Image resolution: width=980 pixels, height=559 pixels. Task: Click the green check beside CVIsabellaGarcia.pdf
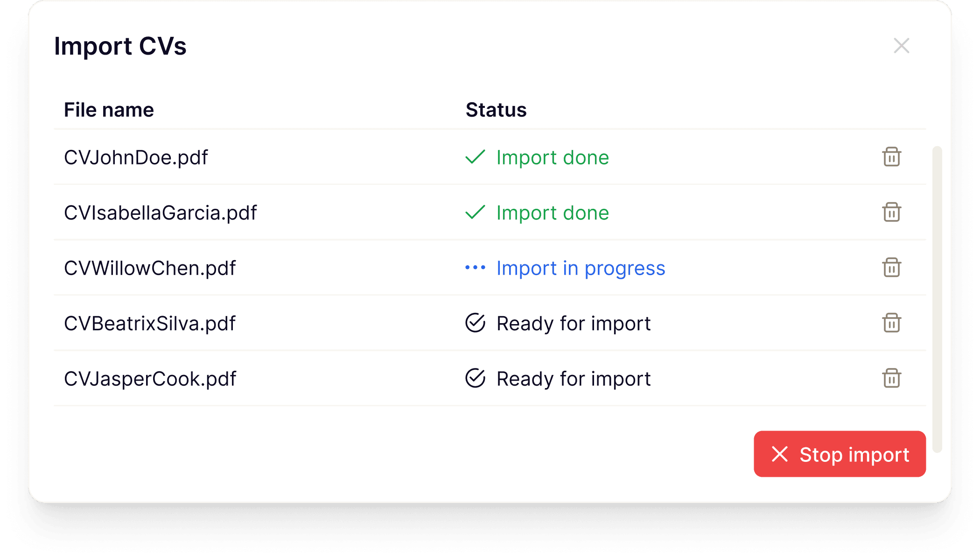pos(474,212)
